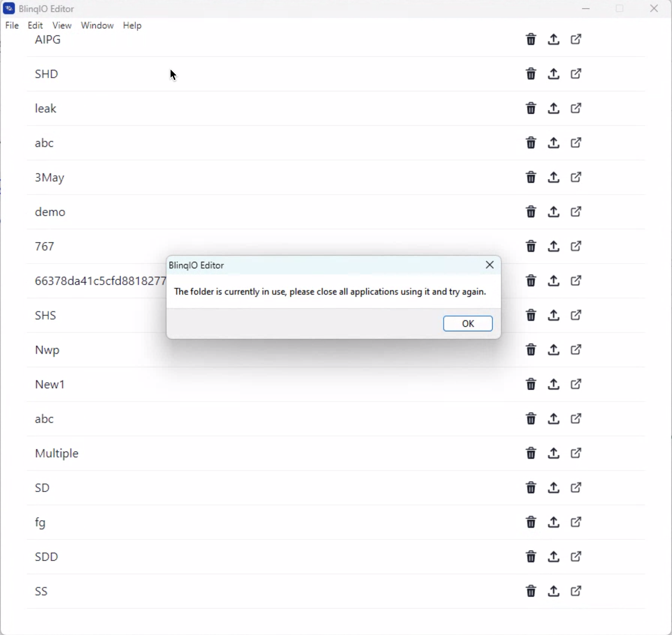Open New1 in external window
Viewport: 672px width, 635px height.
click(576, 384)
